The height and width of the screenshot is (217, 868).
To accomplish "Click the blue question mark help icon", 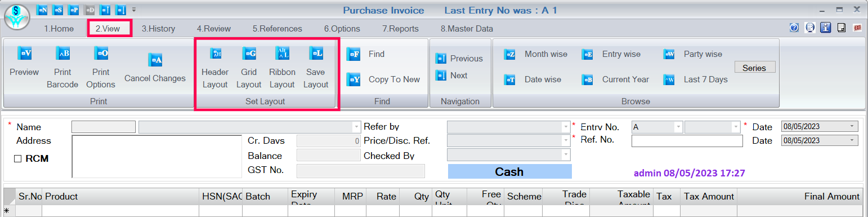I will [794, 28].
